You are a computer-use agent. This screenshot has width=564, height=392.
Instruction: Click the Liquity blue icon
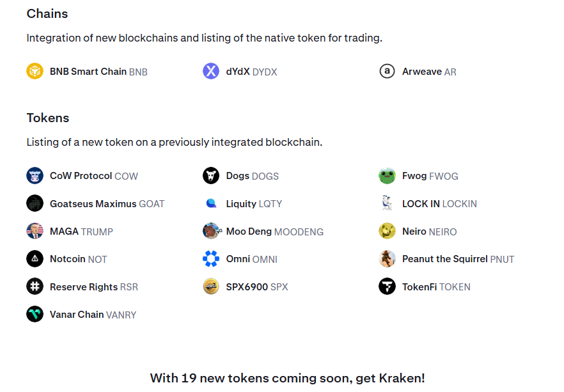(x=211, y=203)
